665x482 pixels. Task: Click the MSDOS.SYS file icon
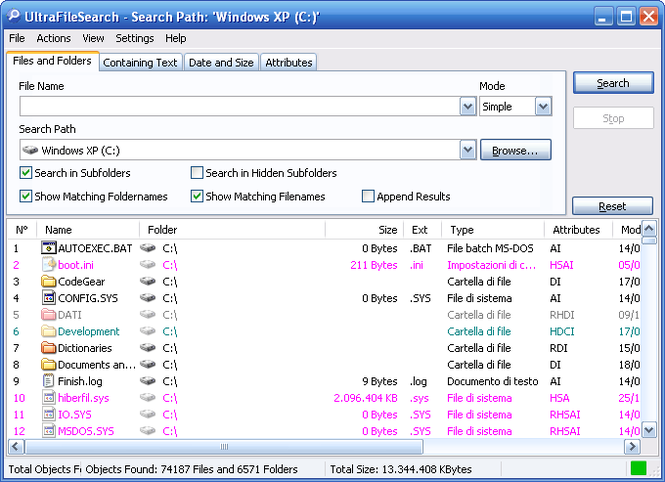click(x=49, y=431)
